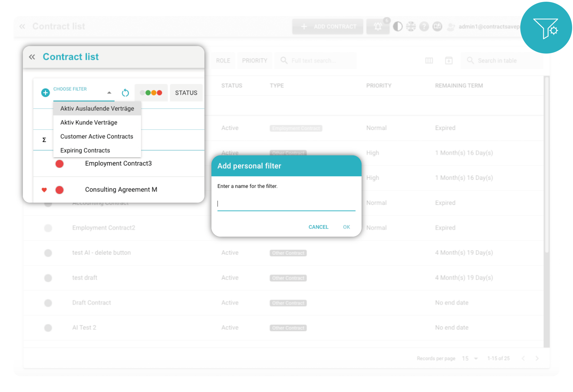This screenshot has width=573, height=392.
Task: Open notifications bell icon
Action: tap(378, 27)
